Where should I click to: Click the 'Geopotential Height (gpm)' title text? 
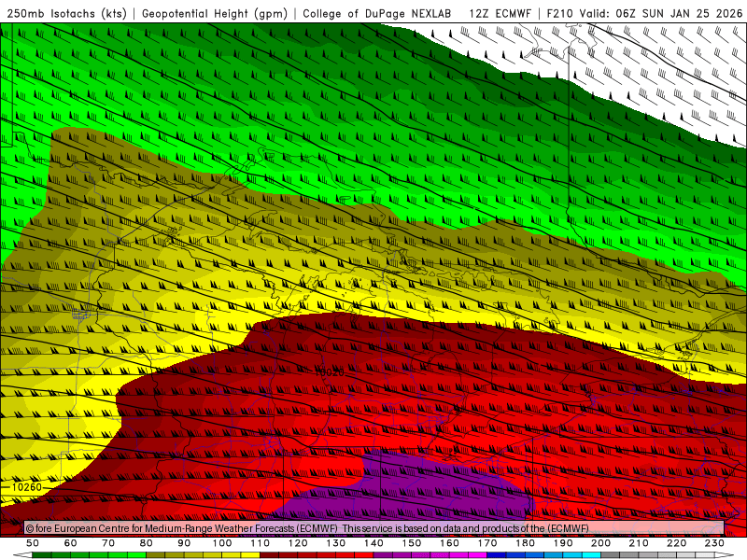coord(215,14)
